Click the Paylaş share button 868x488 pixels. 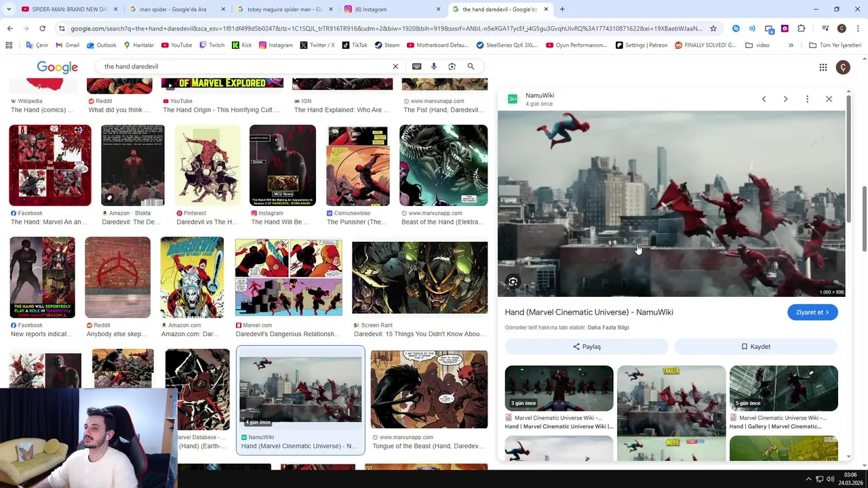point(587,346)
